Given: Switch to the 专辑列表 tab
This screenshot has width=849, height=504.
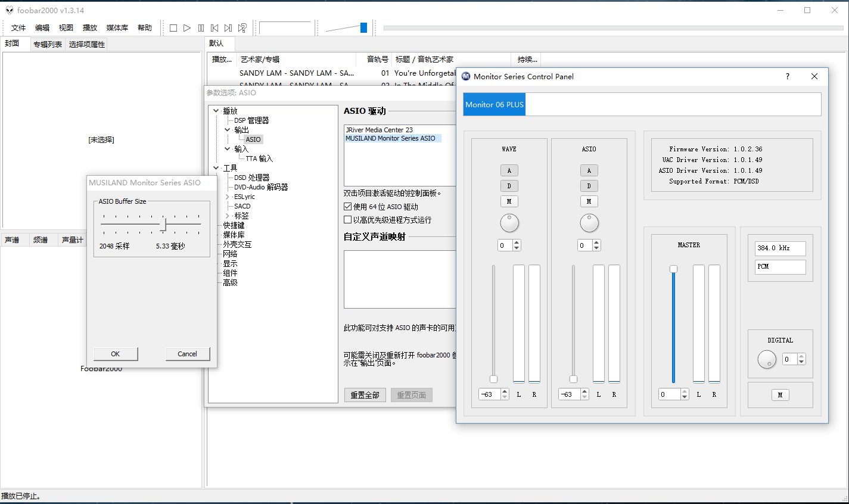Looking at the screenshot, I should point(48,44).
